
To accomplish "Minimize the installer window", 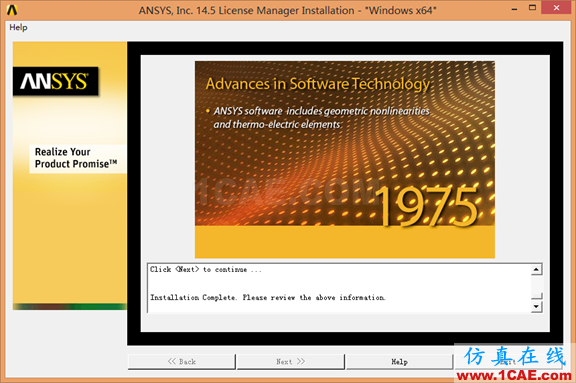I will pyautogui.click(x=514, y=8).
